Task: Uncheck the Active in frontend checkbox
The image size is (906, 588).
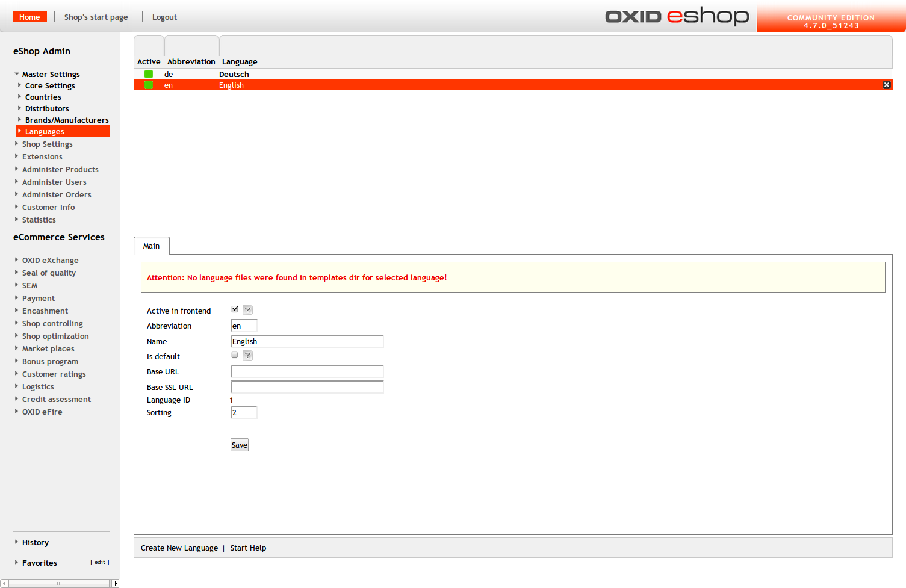Action: [x=235, y=309]
